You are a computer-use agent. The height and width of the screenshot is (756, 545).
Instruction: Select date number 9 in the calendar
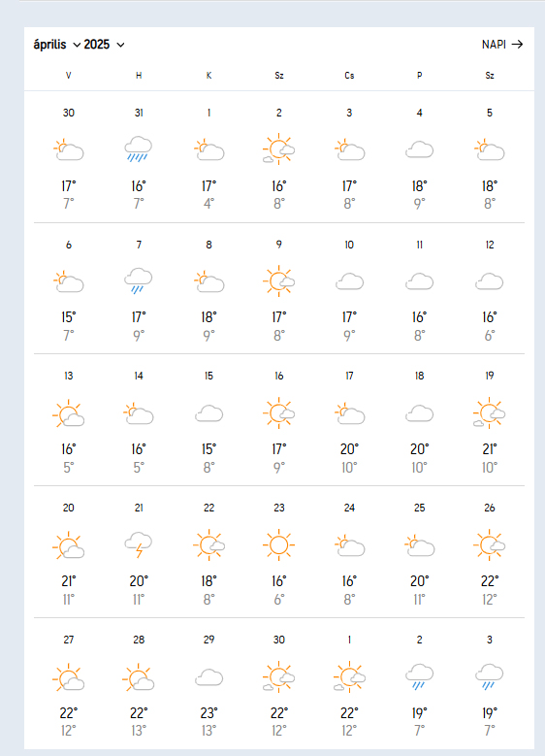(279, 245)
